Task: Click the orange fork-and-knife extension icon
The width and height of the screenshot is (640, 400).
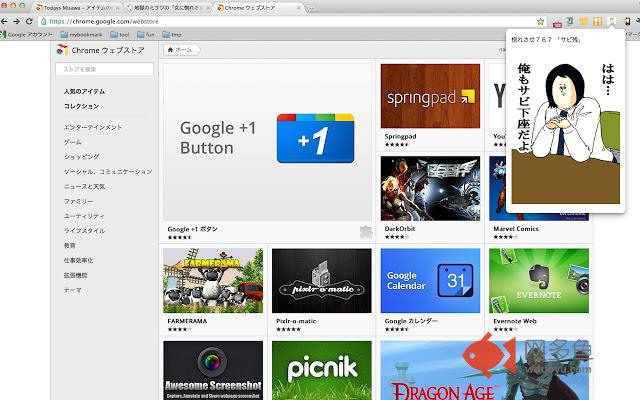Action: click(597, 22)
